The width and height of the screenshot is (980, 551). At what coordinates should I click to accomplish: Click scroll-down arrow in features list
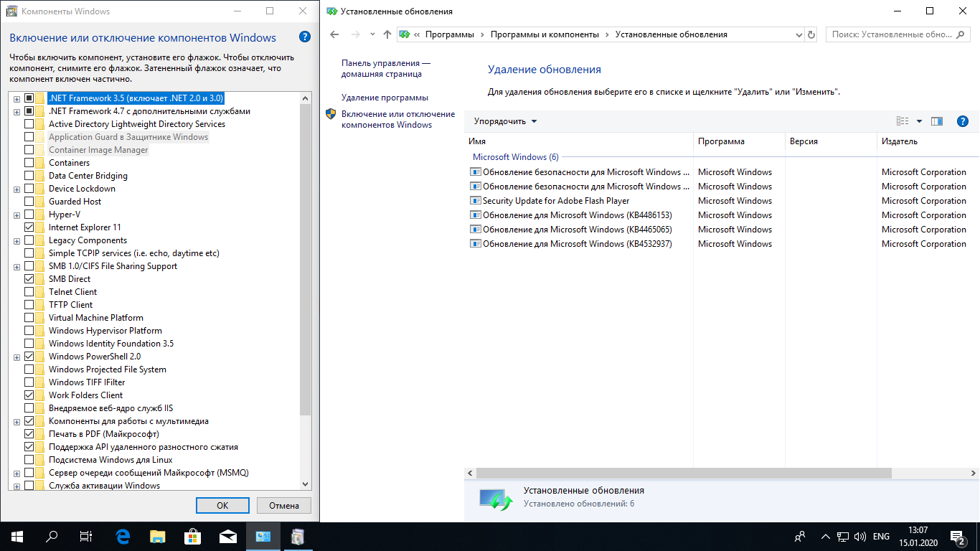click(x=305, y=485)
